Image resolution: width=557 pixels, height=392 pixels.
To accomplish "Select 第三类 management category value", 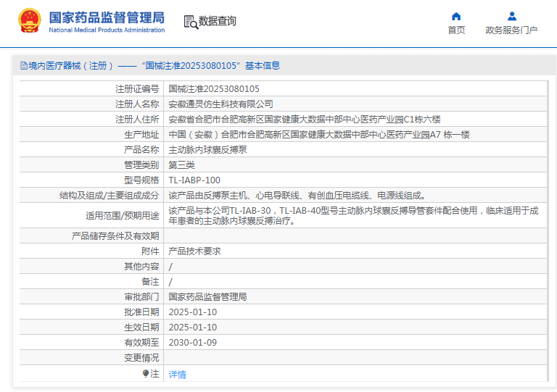I will click(x=181, y=165).
